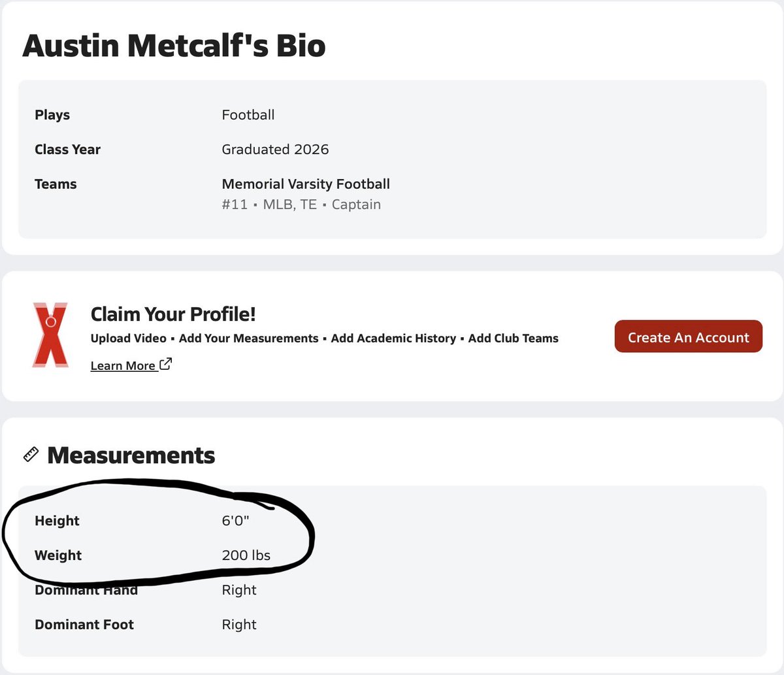The width and height of the screenshot is (784, 675).
Task: Click the Weight value 200 lbs
Action: tap(246, 555)
